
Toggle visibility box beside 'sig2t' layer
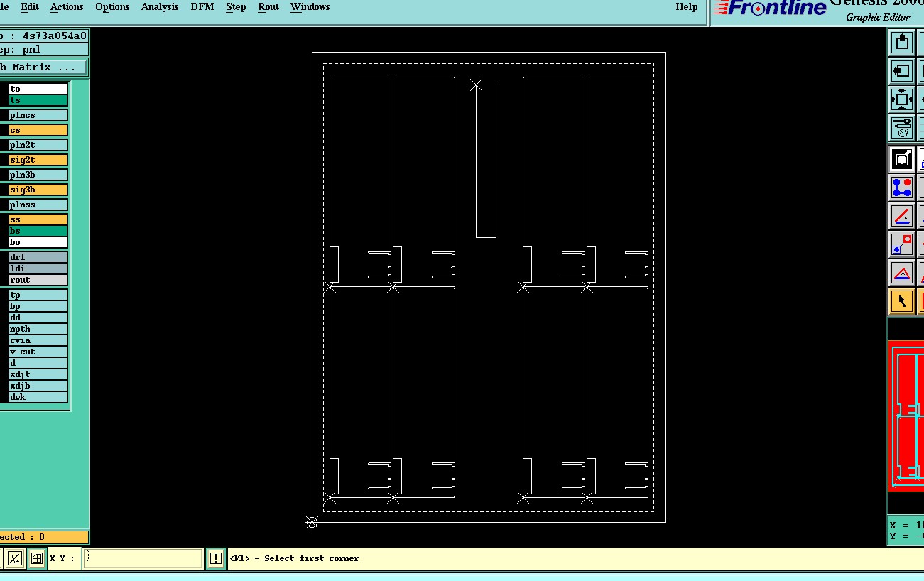(x=4, y=160)
